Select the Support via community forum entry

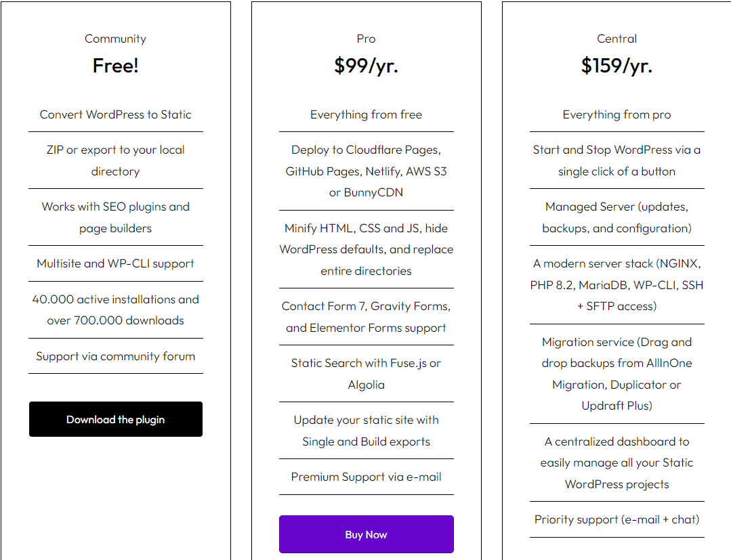tap(115, 356)
